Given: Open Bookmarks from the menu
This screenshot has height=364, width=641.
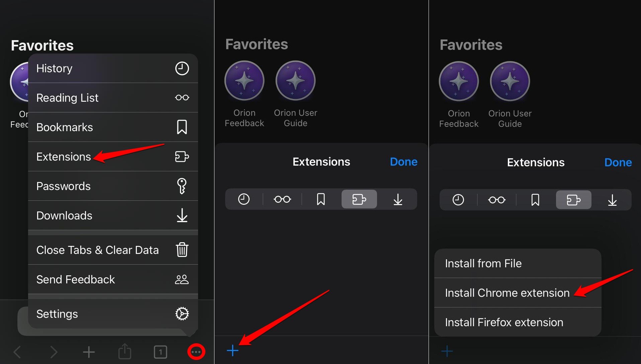Looking at the screenshot, I should pos(113,127).
